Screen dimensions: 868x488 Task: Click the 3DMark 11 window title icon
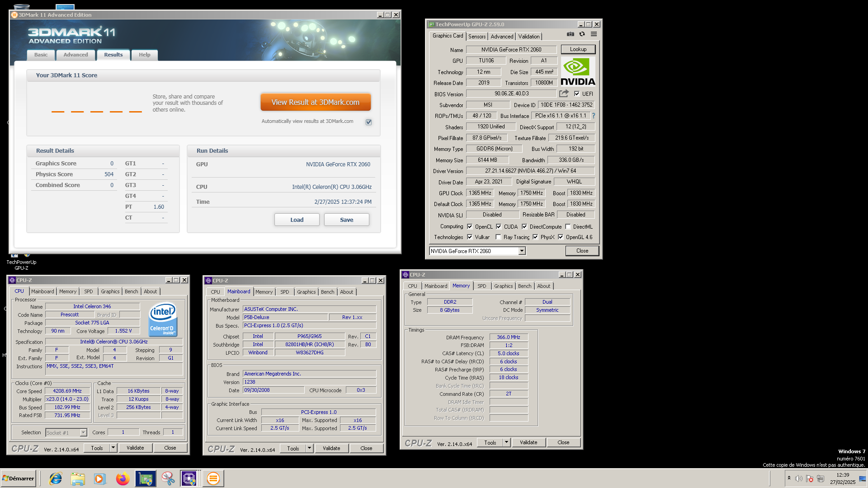click(14, 15)
